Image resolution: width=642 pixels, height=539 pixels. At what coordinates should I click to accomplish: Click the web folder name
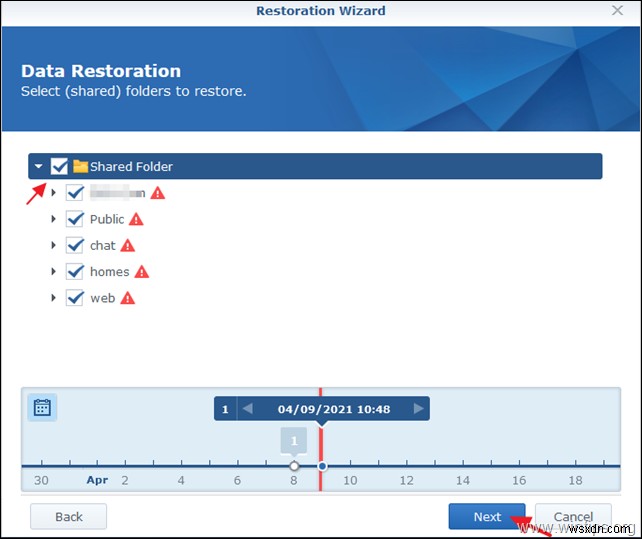[x=102, y=298]
